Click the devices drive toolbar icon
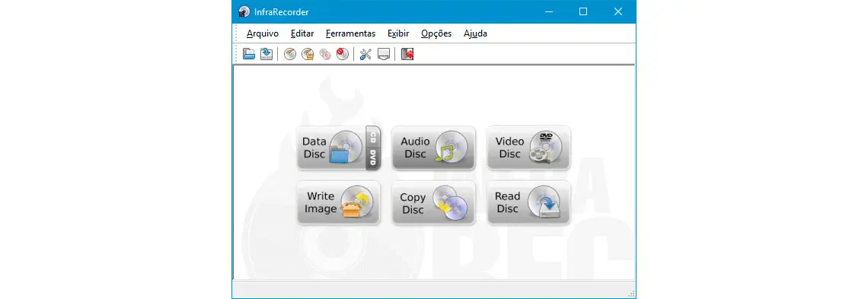 click(384, 53)
